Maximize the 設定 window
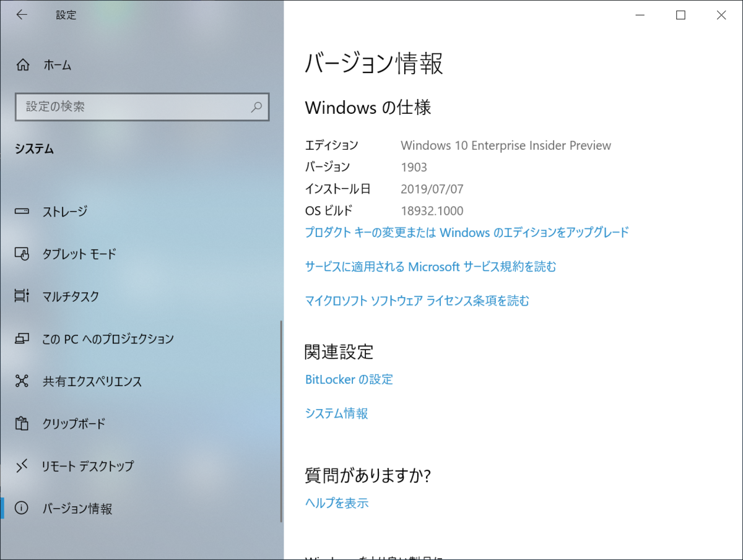This screenshot has width=743, height=560. (x=680, y=15)
